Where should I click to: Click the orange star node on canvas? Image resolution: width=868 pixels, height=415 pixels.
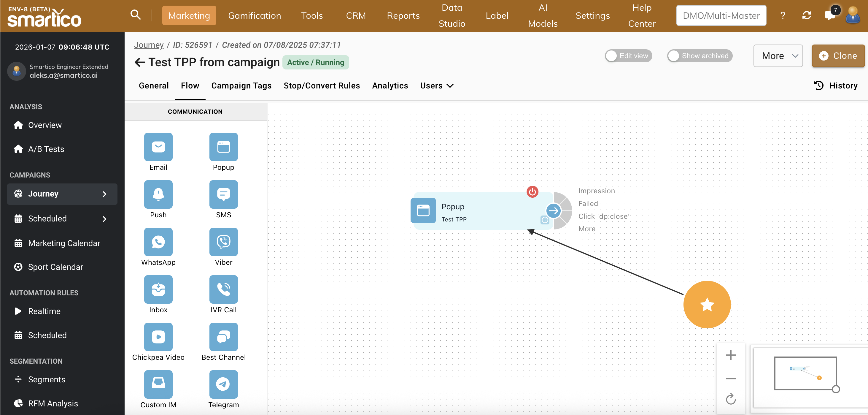click(x=707, y=305)
